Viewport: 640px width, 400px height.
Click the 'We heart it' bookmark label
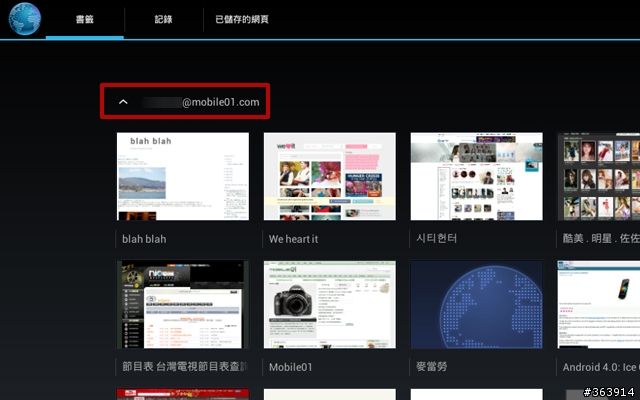(293, 239)
